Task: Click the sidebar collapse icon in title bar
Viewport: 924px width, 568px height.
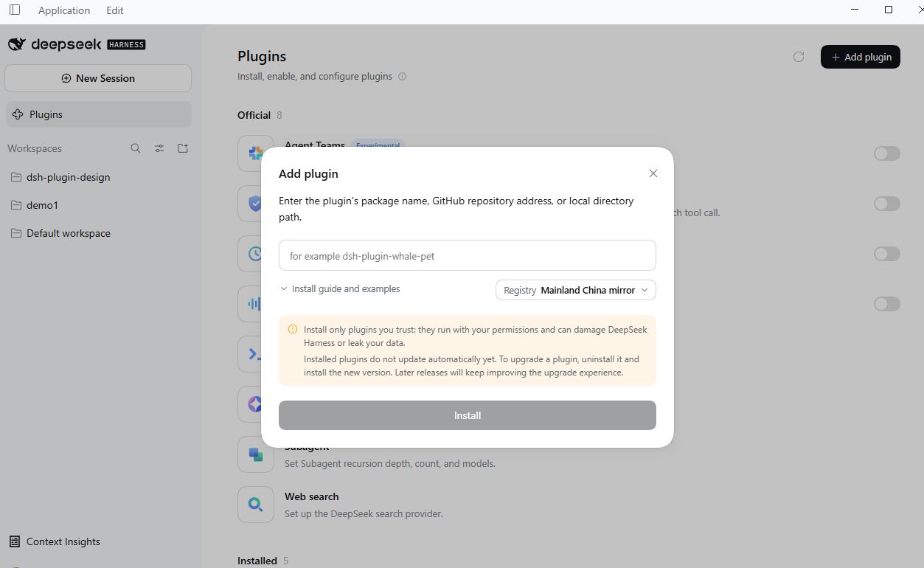Action: click(x=15, y=10)
